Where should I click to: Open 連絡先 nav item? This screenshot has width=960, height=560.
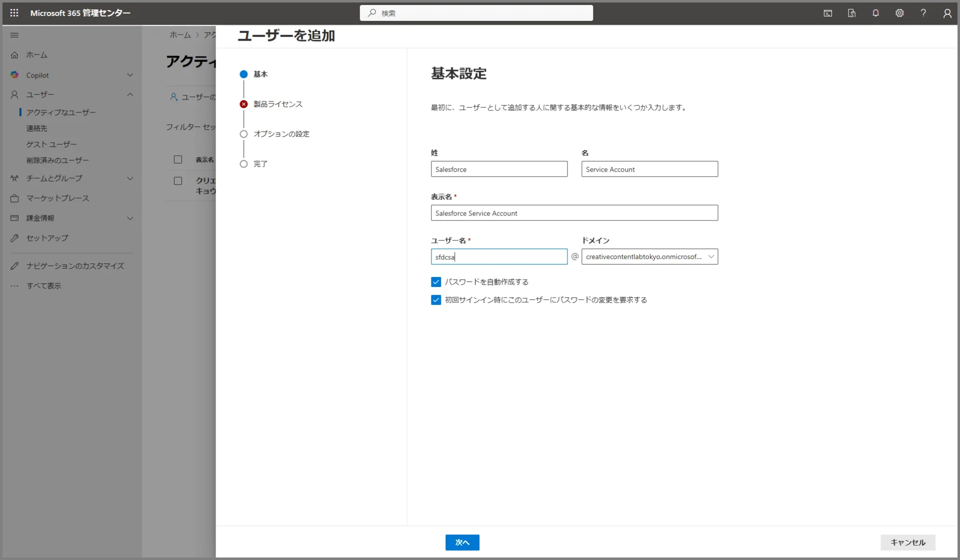tap(36, 128)
